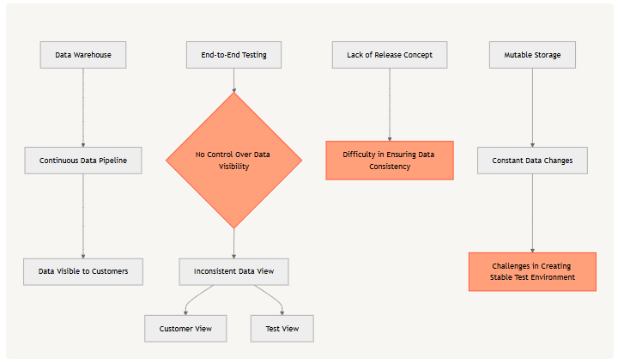Click arrow between Data Warehouse and Continuous Data Pipeline
Image resolution: width=624 pixels, height=364 pixels.
(x=83, y=107)
